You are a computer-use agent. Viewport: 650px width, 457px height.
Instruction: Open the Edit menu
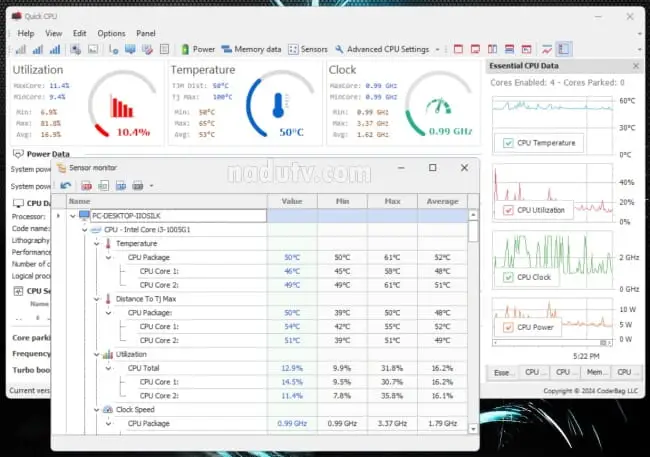pos(80,33)
